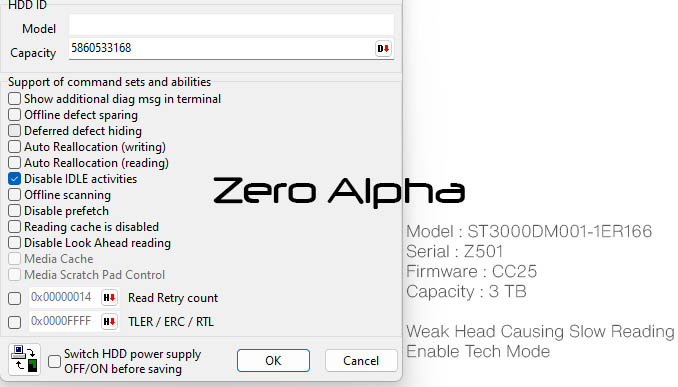
Task: Click the 'Enable Tech Mode' text
Action: pyautogui.click(x=478, y=352)
